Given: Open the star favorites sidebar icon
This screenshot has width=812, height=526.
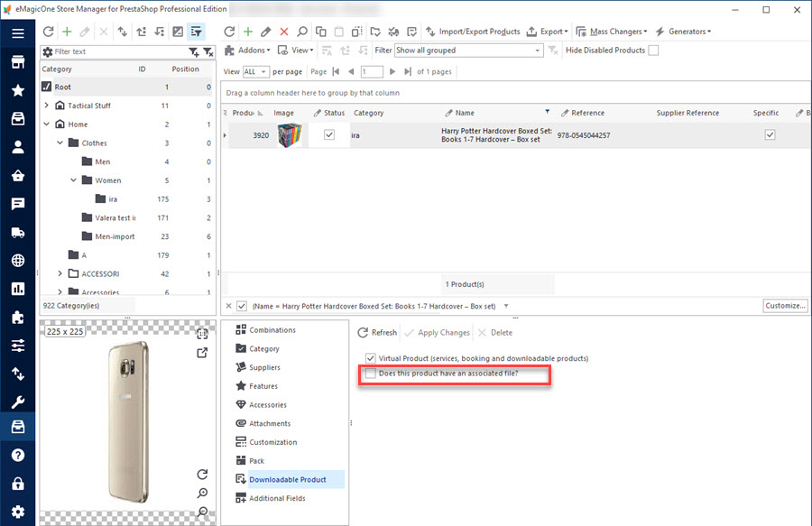Looking at the screenshot, I should (18, 90).
